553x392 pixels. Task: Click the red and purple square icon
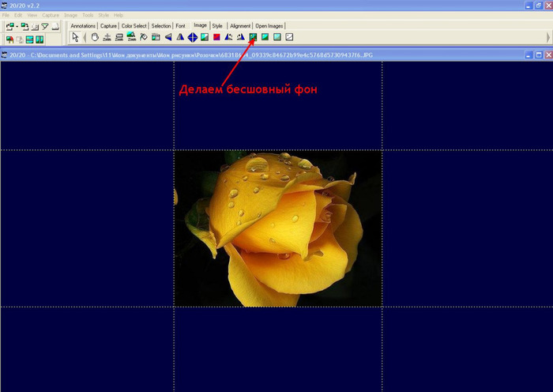pyautogui.click(x=216, y=37)
